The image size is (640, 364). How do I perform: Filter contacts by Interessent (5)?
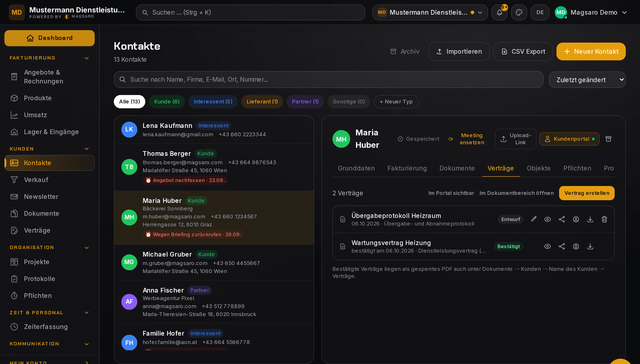tap(213, 101)
